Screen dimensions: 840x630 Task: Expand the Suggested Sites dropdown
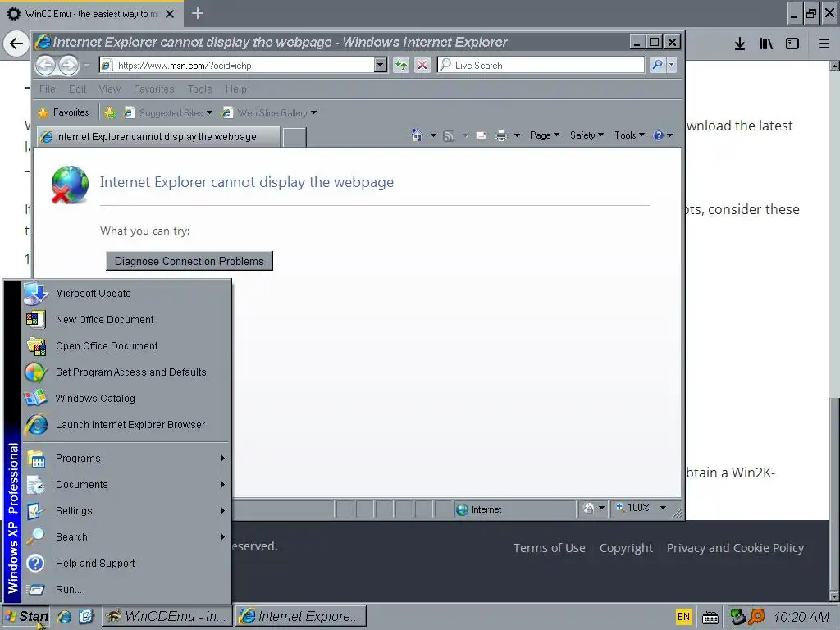point(209,112)
